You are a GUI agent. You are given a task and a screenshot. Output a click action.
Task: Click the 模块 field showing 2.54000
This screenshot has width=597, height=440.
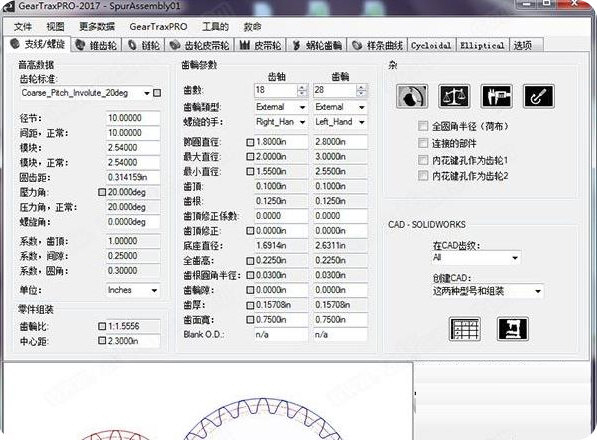click(133, 148)
